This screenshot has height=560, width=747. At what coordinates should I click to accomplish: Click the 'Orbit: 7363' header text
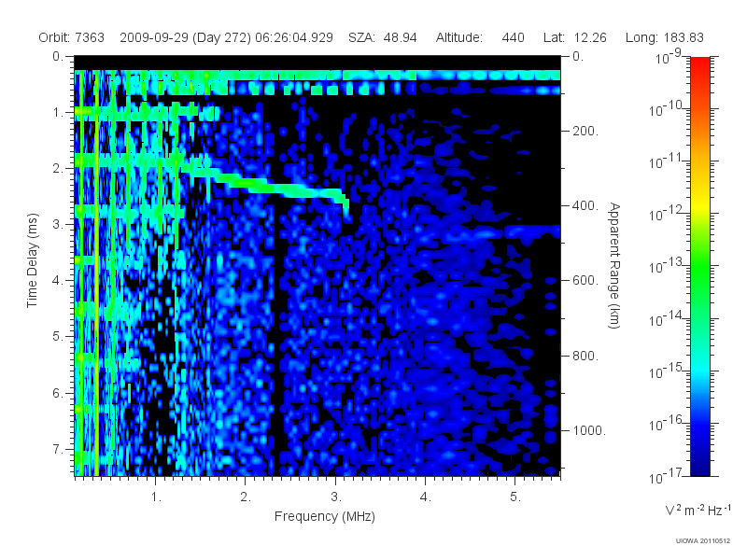[72, 37]
